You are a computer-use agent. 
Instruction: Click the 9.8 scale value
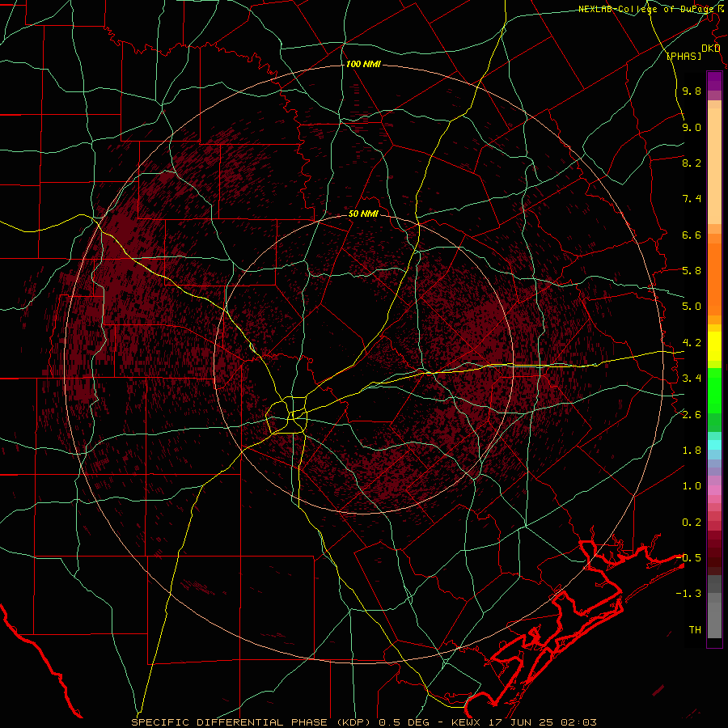[692, 91]
